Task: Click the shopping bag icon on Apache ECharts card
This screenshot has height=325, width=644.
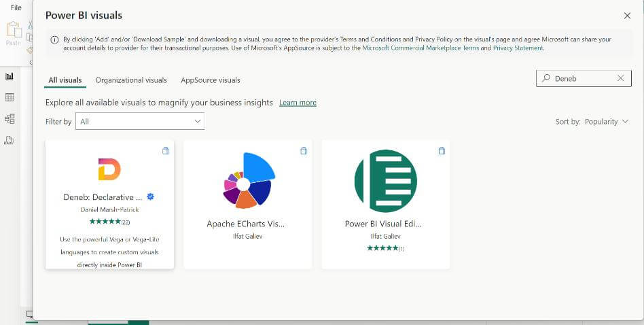Action: pos(304,151)
